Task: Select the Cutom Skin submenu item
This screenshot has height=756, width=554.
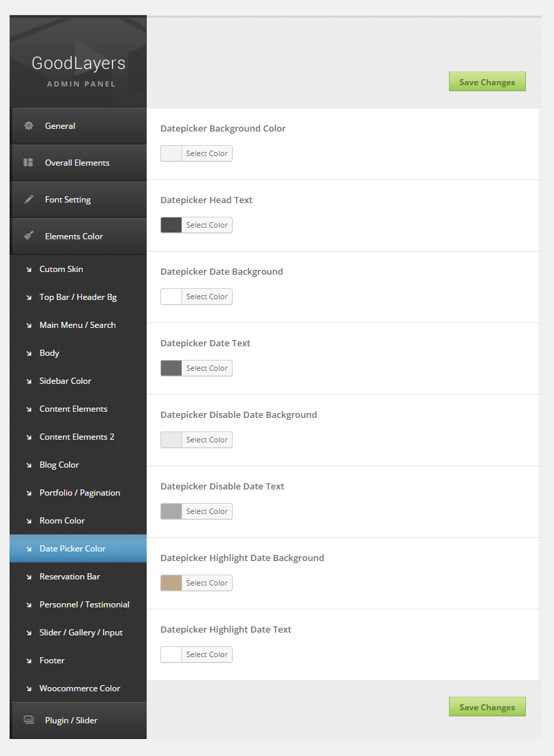Action: click(78, 269)
